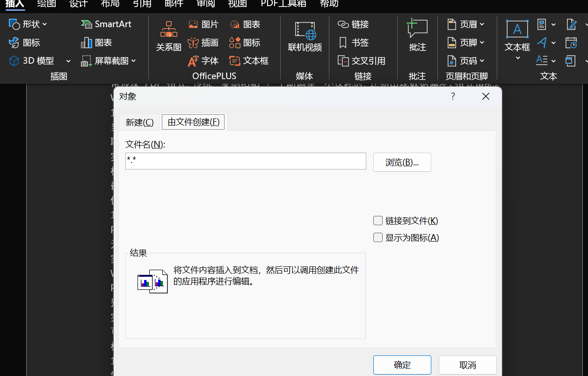588x376 pixels.
Task: Open the 联机视频 tool
Action: [304, 37]
